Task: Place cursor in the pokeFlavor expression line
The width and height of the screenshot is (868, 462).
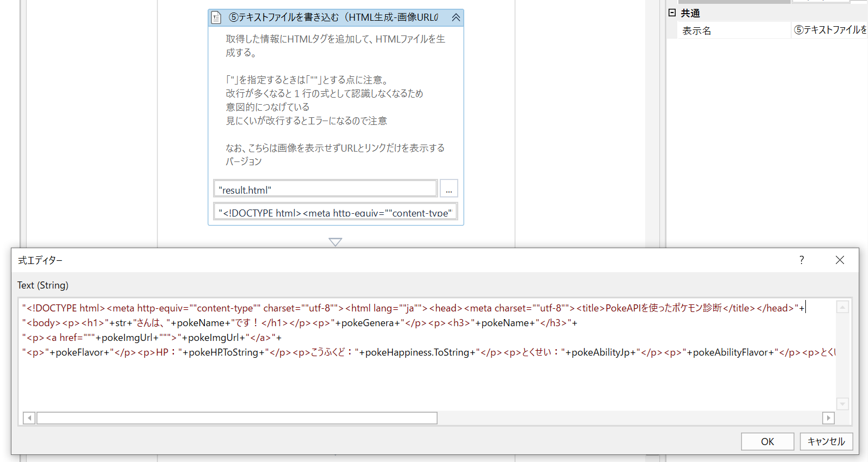Action: 429,352
